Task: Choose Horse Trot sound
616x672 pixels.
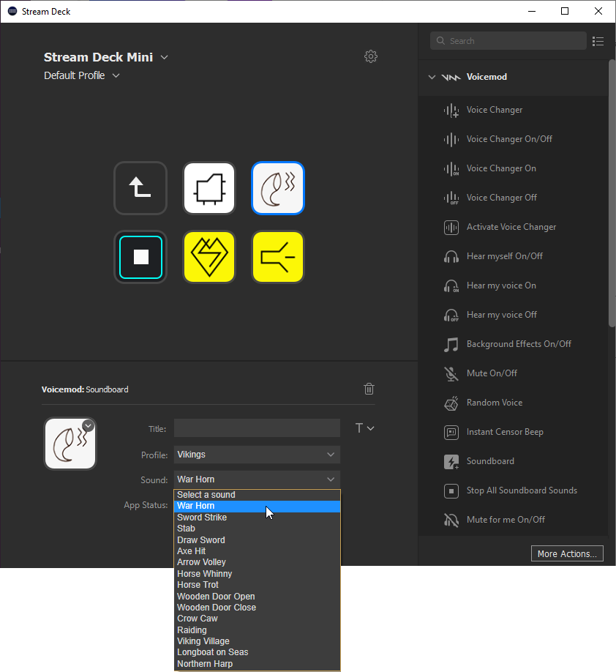Action: point(257,585)
